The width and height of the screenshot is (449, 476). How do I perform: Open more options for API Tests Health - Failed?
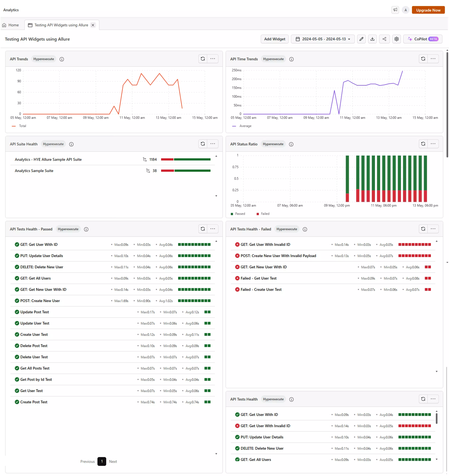(433, 229)
